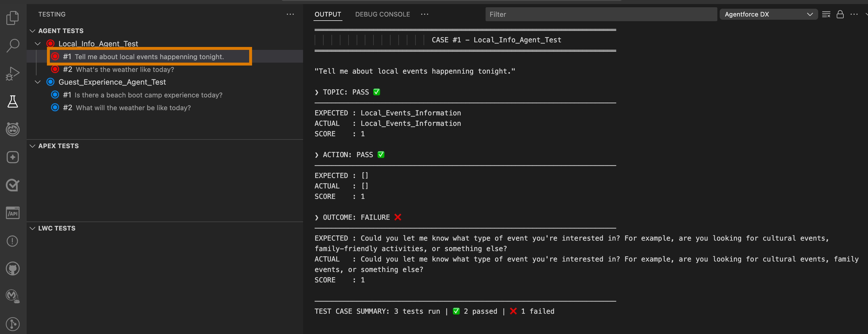Open the Testing beaker view
This screenshot has height=334, width=868.
coord(13,101)
